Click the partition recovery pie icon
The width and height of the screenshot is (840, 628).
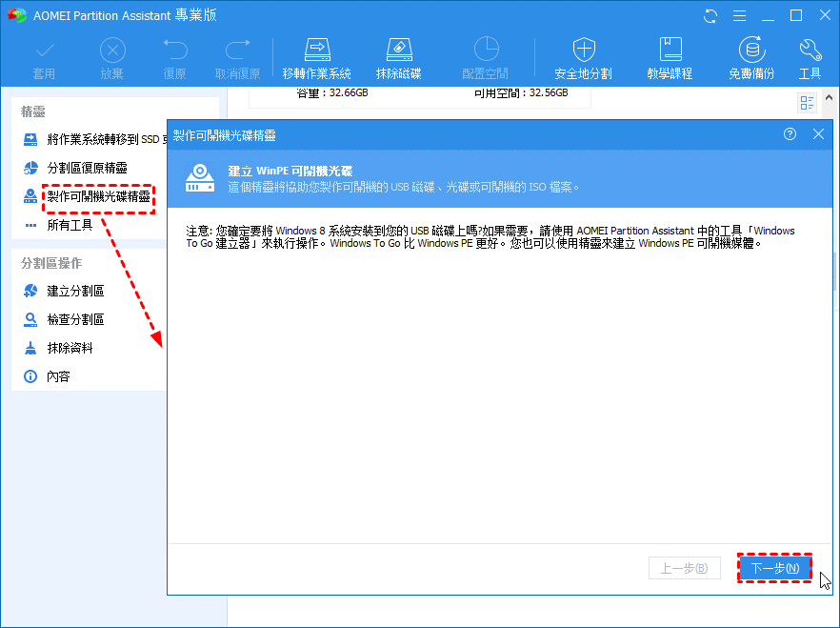(x=30, y=168)
